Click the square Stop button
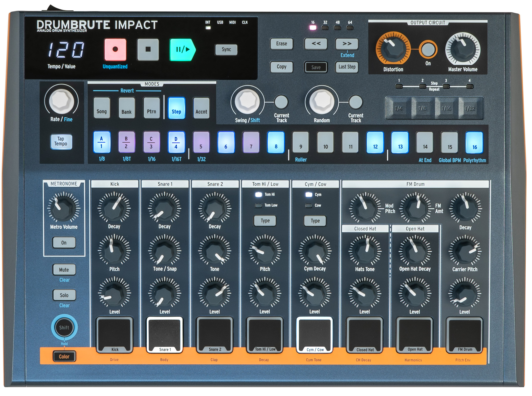 coord(148,49)
